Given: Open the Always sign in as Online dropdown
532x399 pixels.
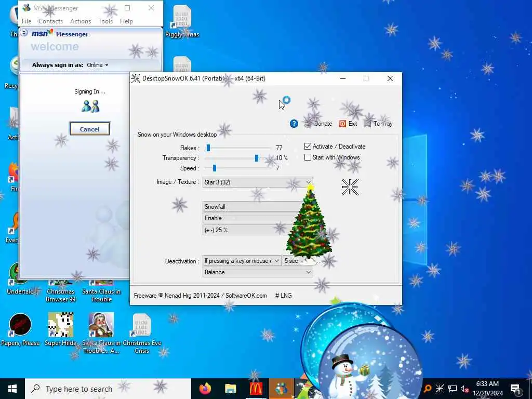Looking at the screenshot, I should coord(97,65).
